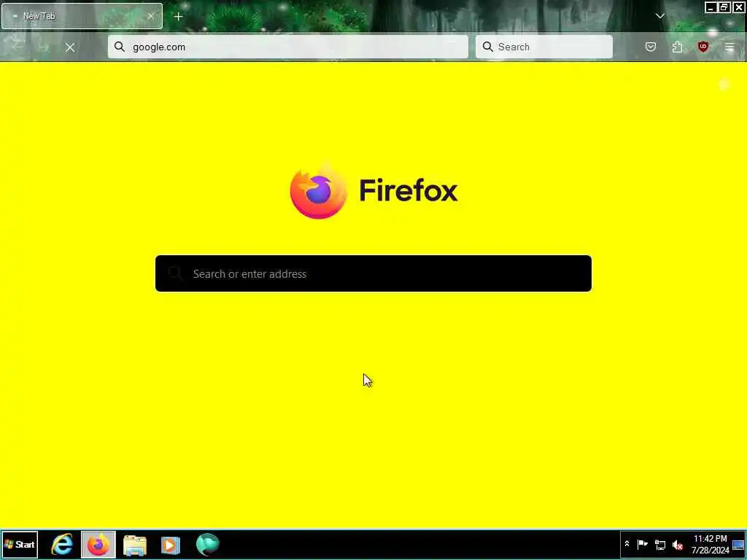This screenshot has width=747, height=560.
Task: Open the Save to Pocket icon
Action: coord(651,47)
